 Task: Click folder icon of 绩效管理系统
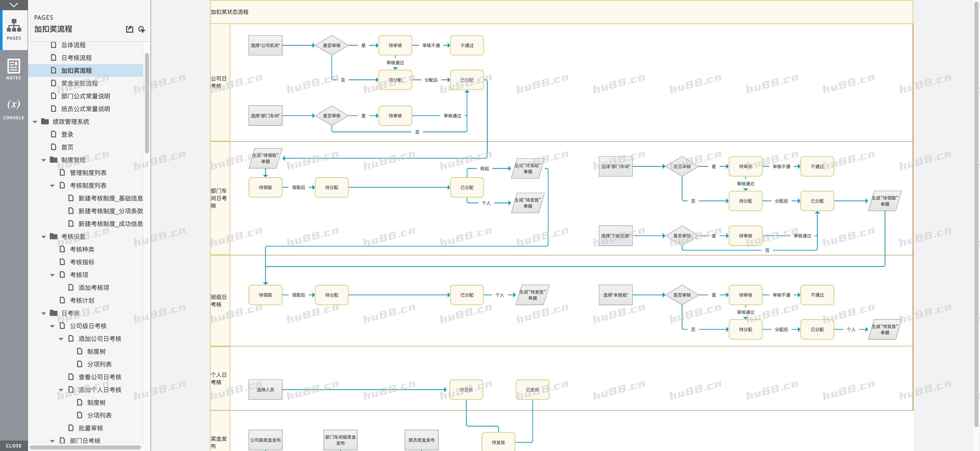click(45, 121)
